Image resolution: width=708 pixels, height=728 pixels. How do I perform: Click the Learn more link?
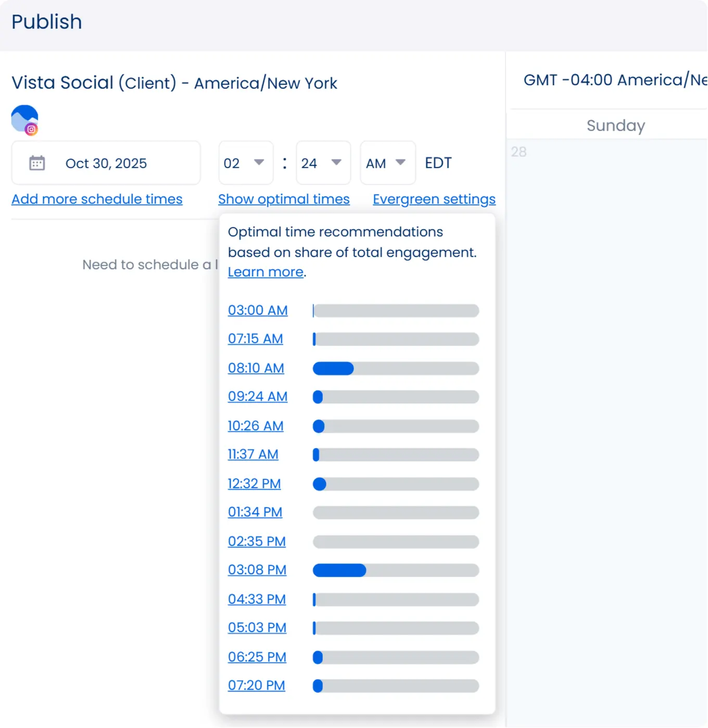[x=265, y=272]
